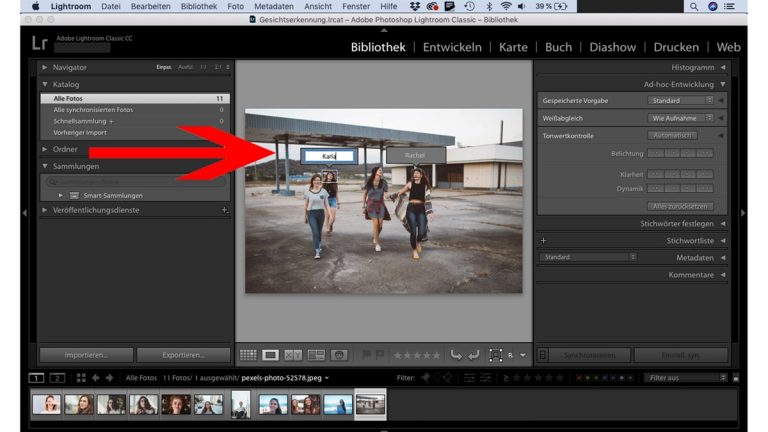768x432 pixels.
Task: Toggle the sync switch beside Synchronisieren
Action: [x=543, y=354]
